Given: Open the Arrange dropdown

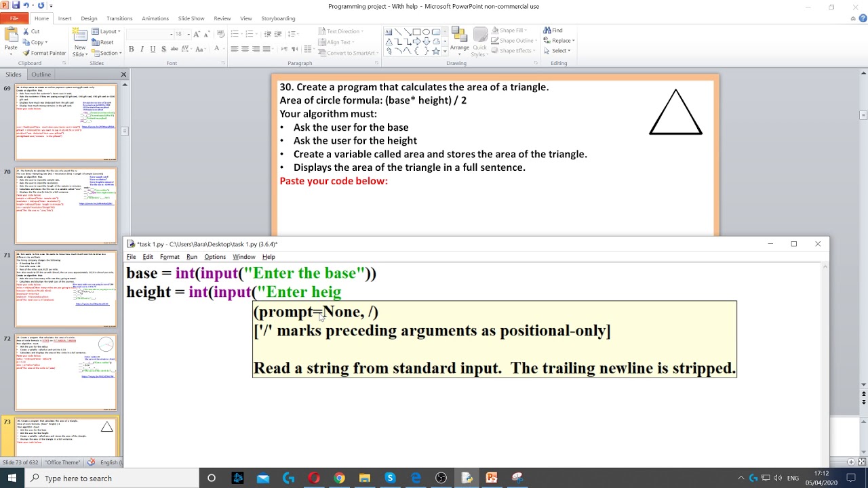Looking at the screenshot, I should pos(459,42).
